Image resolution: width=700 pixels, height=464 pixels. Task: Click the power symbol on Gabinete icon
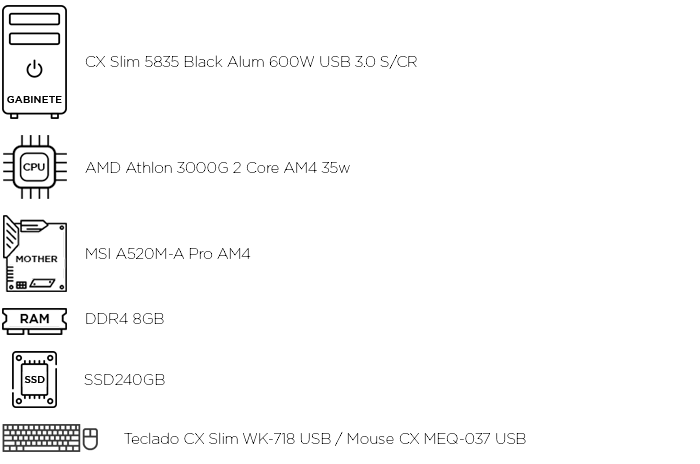[x=34, y=69]
